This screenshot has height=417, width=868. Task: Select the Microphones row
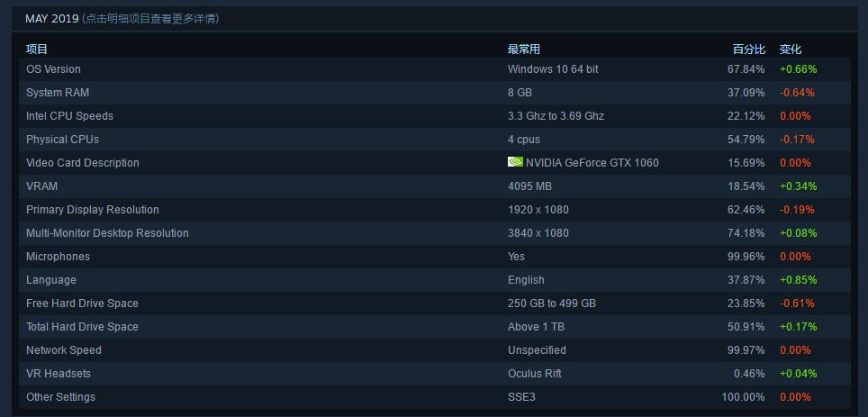click(435, 257)
